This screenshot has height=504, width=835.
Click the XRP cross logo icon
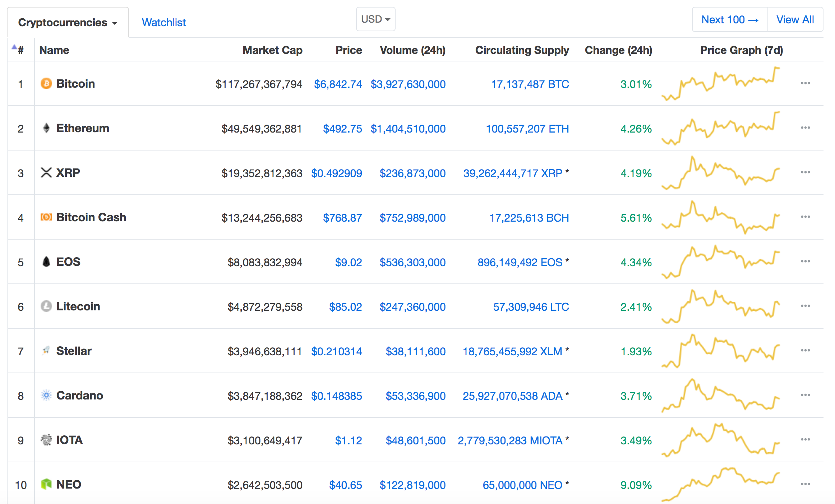click(x=46, y=172)
